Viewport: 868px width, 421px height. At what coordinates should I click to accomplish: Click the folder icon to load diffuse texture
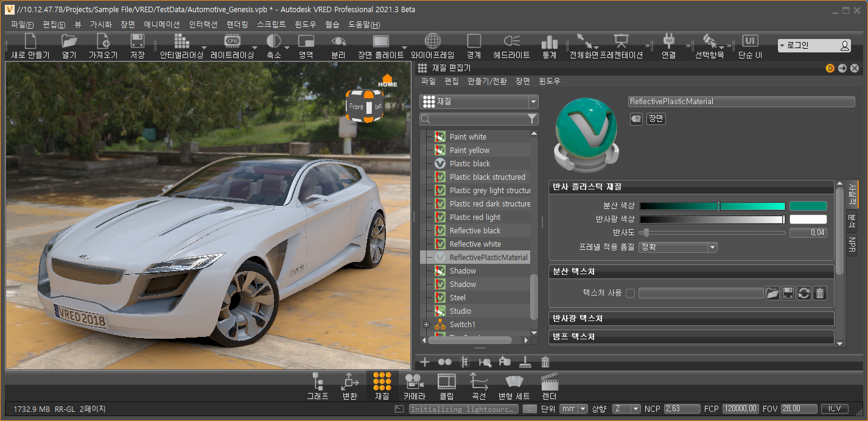pyautogui.click(x=772, y=293)
